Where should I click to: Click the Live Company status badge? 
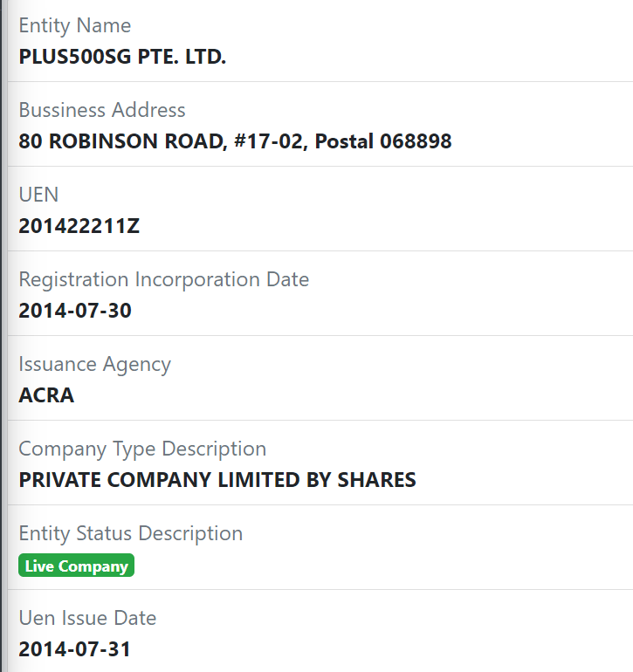(x=76, y=566)
